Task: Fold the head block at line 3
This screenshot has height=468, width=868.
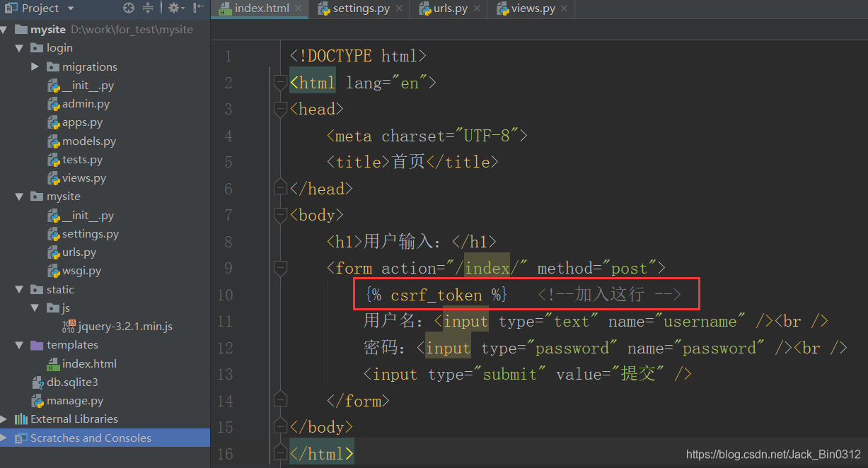Action: pyautogui.click(x=281, y=110)
